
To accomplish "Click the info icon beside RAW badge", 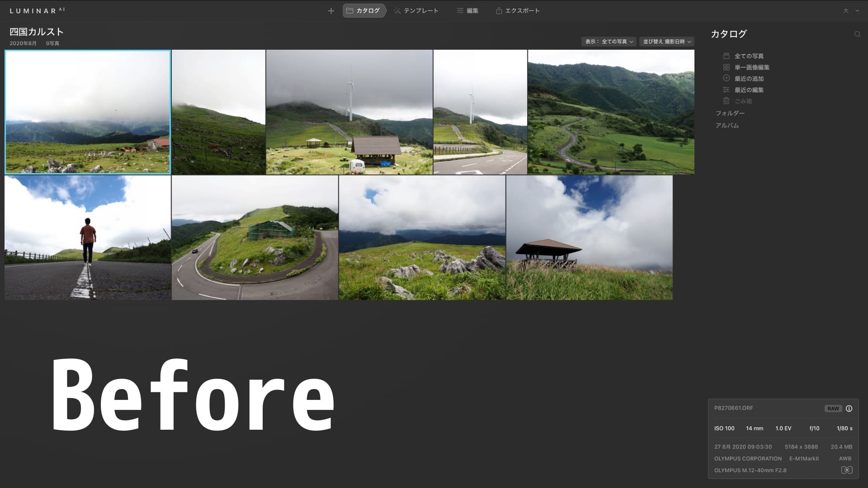I will (x=849, y=408).
